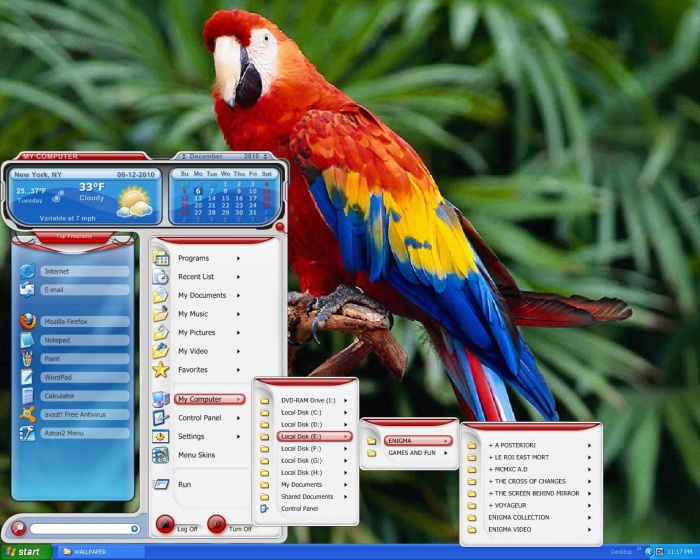Click the Paint brushes icon
Viewport: 700px width, 560px height.
[27, 359]
